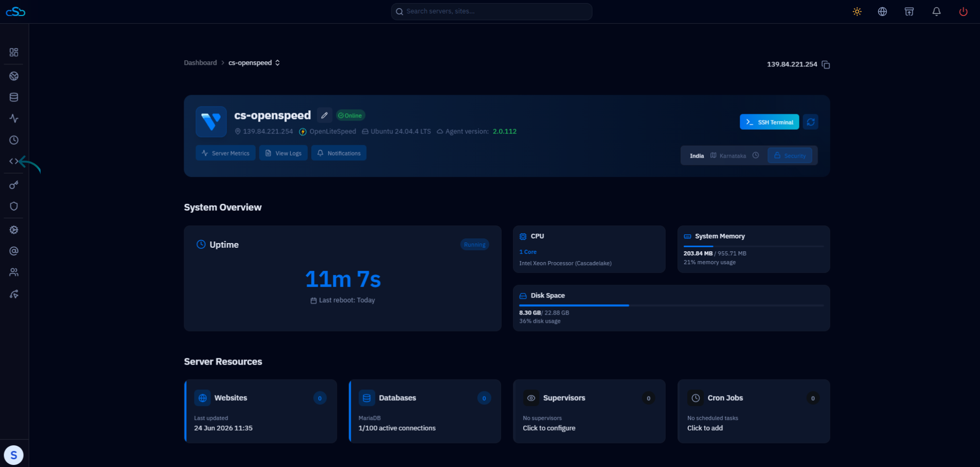Open the dashboard grid icon in sidebar
This screenshot has width=980, height=467.
(14, 53)
